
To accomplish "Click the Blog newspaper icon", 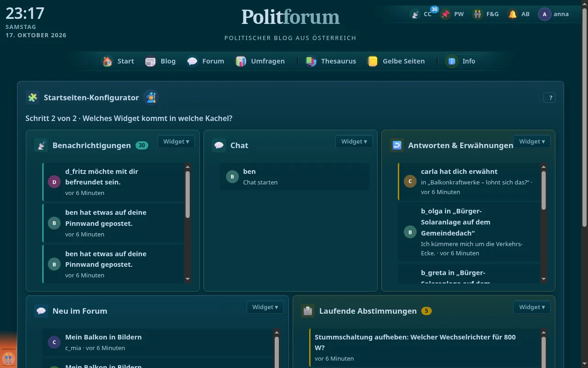I will pos(150,61).
